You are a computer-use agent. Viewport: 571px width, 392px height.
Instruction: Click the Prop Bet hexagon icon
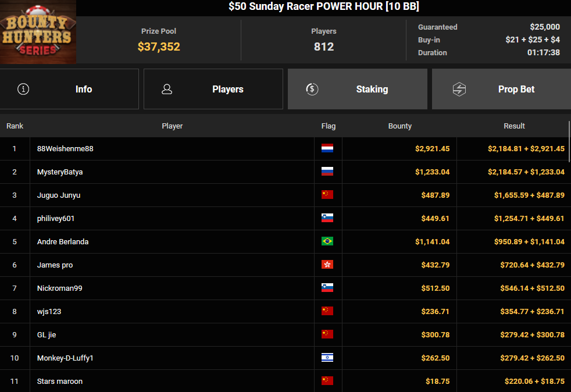[x=459, y=89]
